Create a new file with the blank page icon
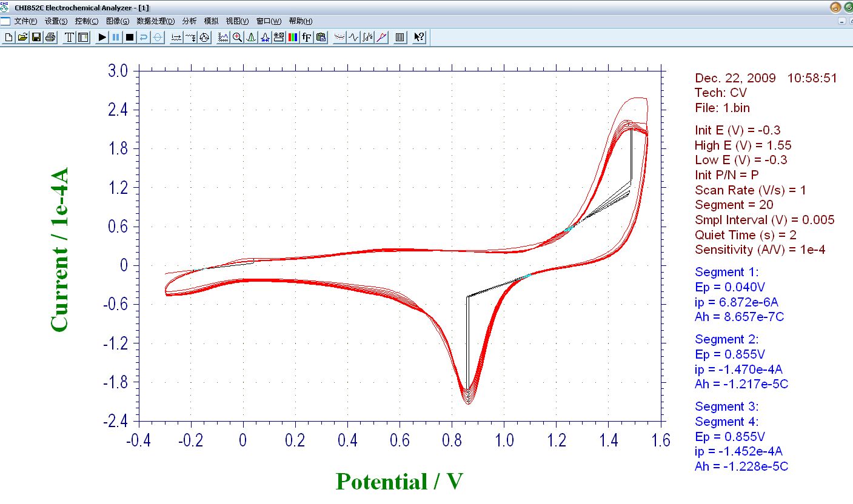Viewport: 853px width, 504px height. pyautogui.click(x=8, y=38)
